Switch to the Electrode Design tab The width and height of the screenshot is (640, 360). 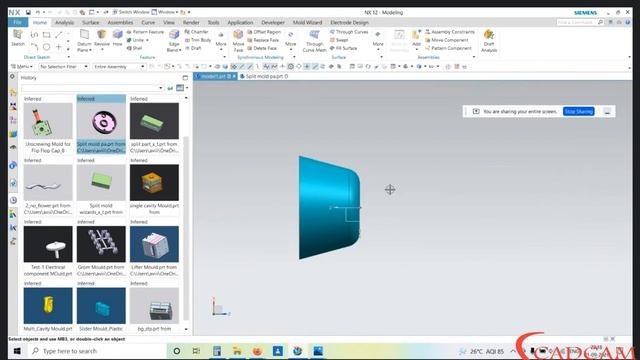click(x=349, y=22)
